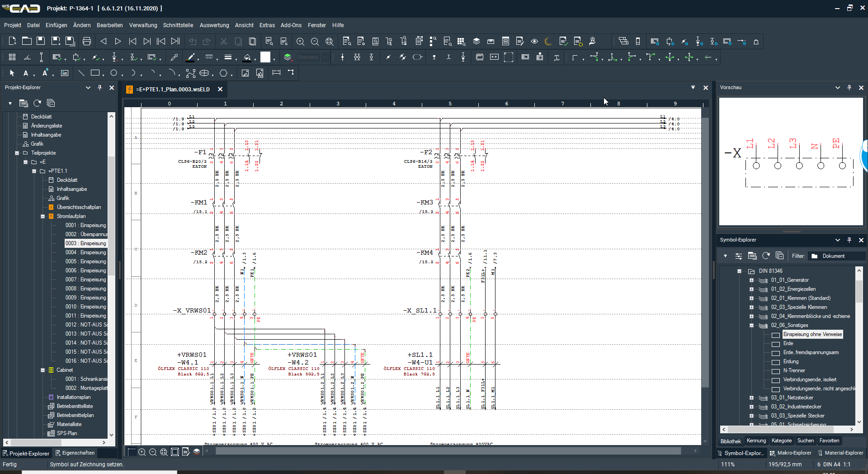Open the Standard layer dropdown

(325, 57)
